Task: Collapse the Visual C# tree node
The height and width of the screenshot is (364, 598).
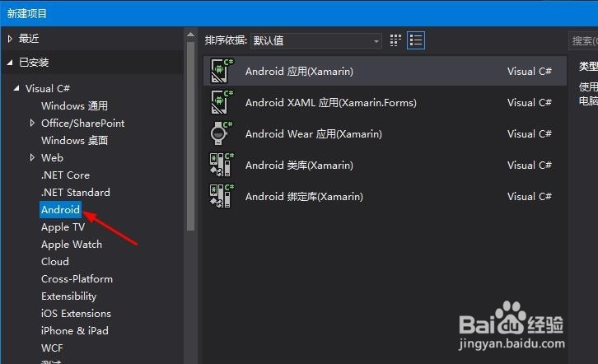Action: pos(16,88)
